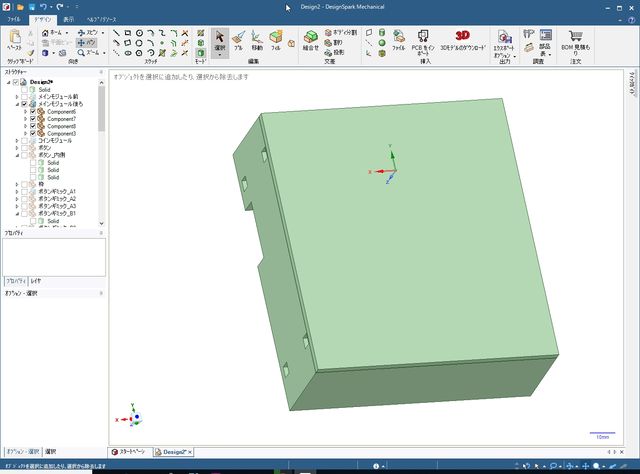This screenshot has width=640, height=474.
Task: Click the PCB Import icon
Action: click(x=423, y=42)
